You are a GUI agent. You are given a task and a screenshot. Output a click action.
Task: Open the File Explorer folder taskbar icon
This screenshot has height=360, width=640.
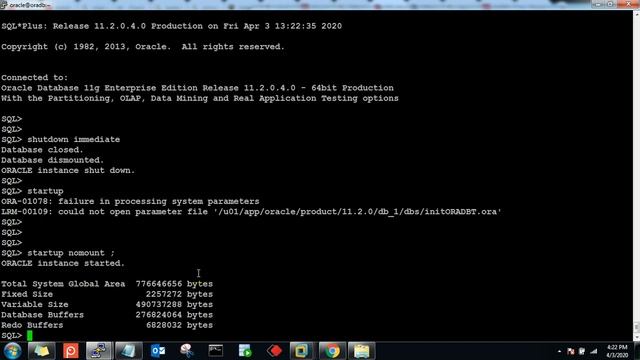(x=362, y=351)
